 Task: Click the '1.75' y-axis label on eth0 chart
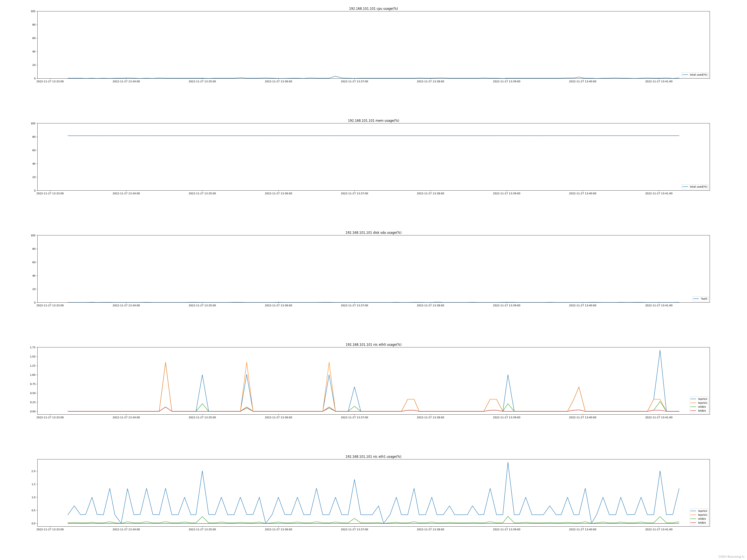point(32,347)
